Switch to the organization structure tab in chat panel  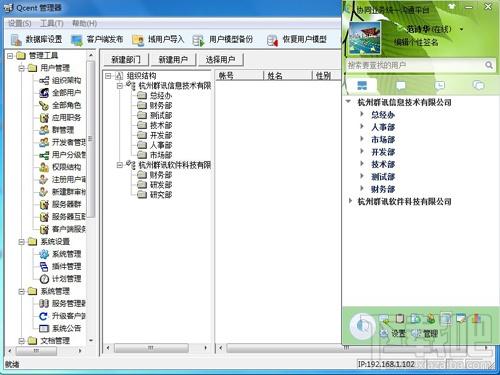(x=362, y=86)
